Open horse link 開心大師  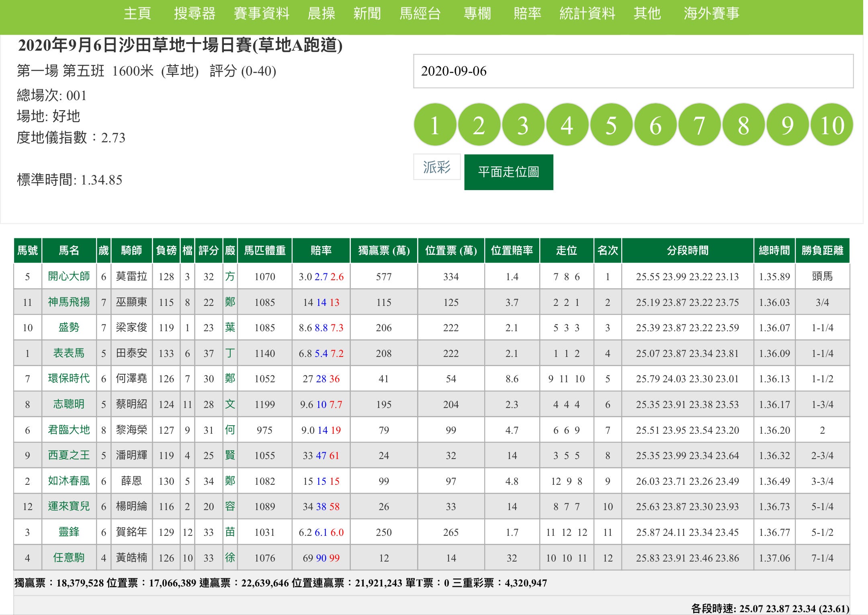(x=69, y=276)
